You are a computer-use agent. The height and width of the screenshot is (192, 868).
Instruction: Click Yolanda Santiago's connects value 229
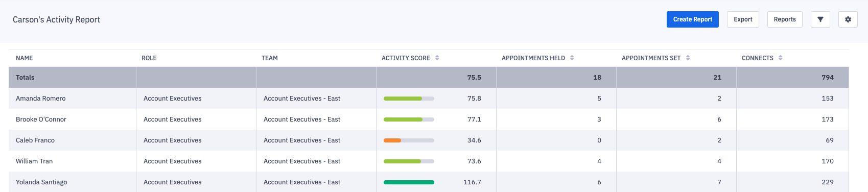[828, 182]
